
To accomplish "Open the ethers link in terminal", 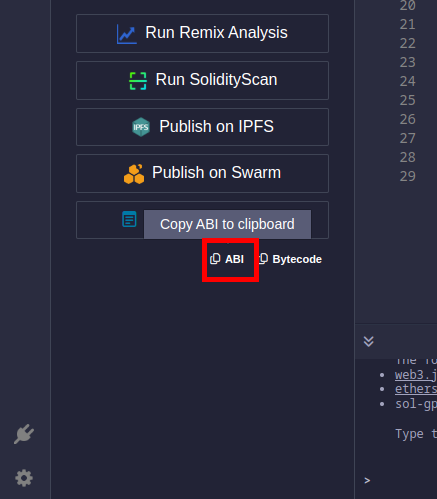I will click(x=416, y=389).
